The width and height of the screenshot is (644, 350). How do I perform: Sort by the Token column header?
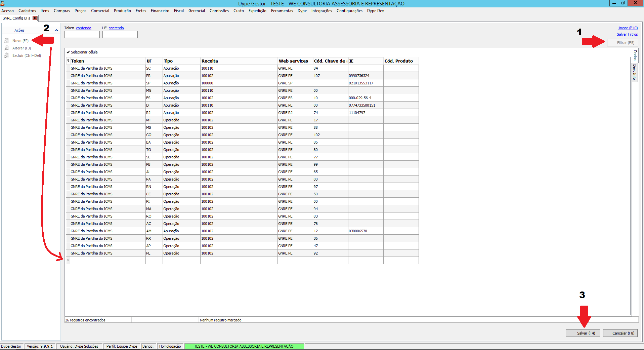coord(108,61)
